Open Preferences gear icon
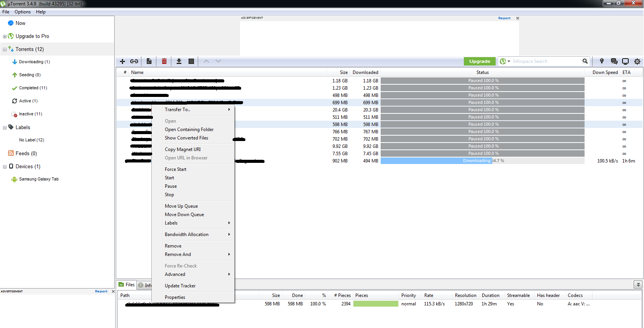This screenshot has width=644, height=328. pos(637,61)
